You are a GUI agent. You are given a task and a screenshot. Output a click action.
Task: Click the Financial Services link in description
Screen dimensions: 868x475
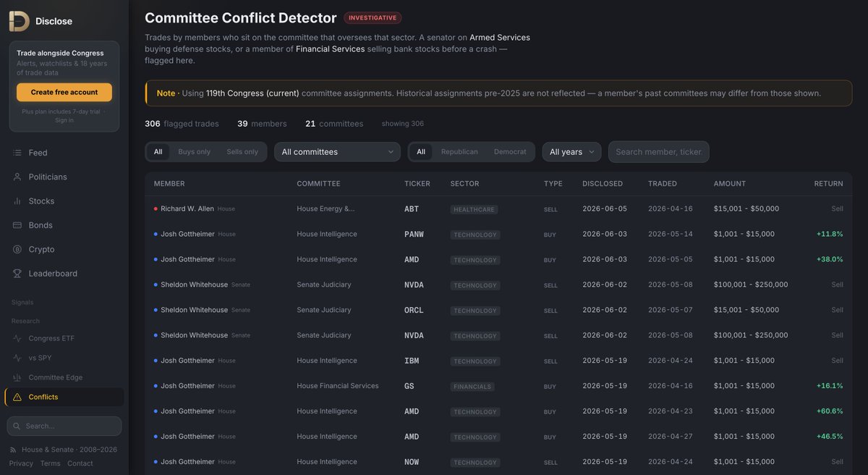point(330,49)
